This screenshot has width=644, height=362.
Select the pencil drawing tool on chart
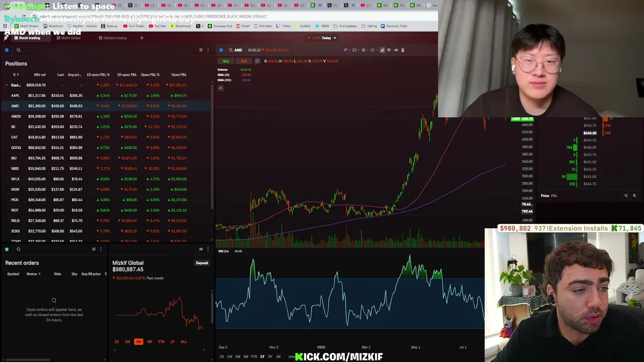[x=382, y=50]
